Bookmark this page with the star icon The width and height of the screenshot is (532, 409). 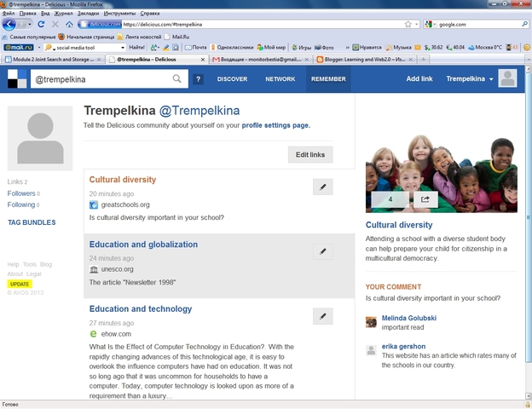(x=408, y=24)
